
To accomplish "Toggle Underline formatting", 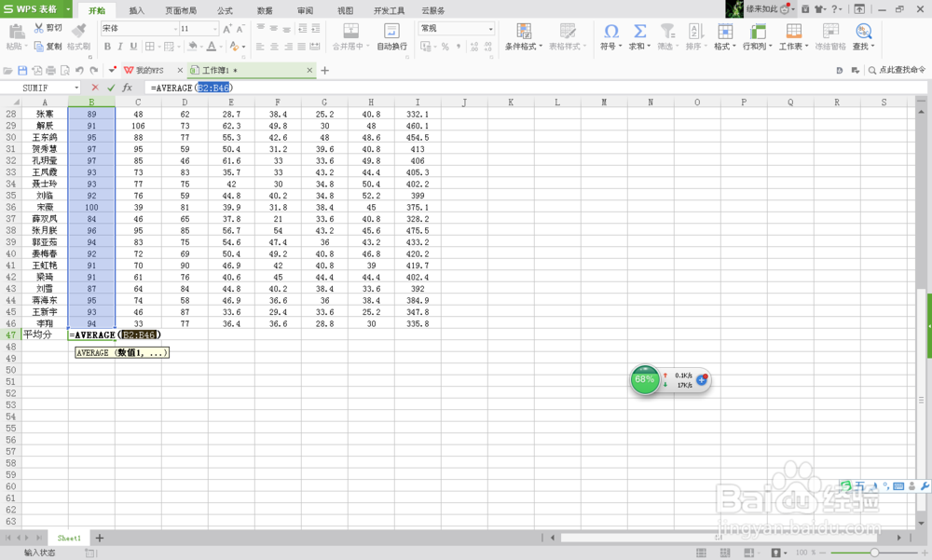I will click(x=133, y=47).
